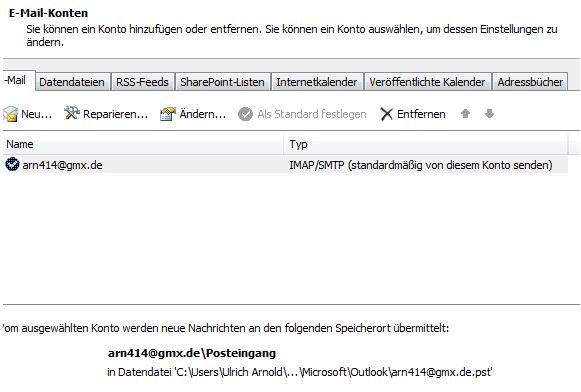The height and width of the screenshot is (392, 581).
Task: Sort by the Name column header
Action: [143, 144]
